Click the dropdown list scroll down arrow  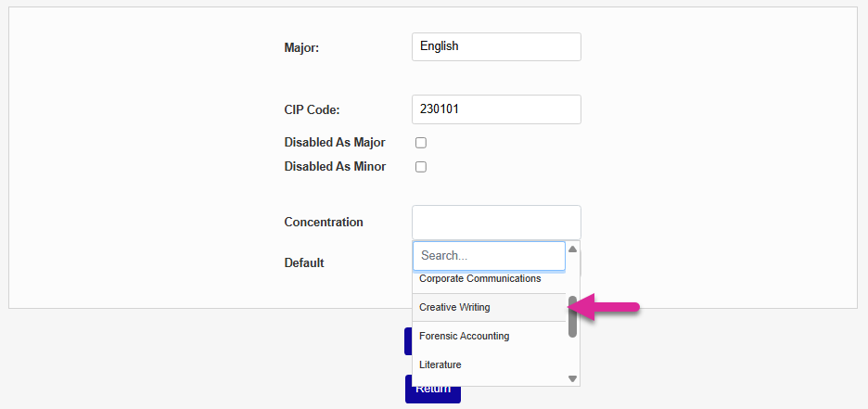pyautogui.click(x=572, y=378)
